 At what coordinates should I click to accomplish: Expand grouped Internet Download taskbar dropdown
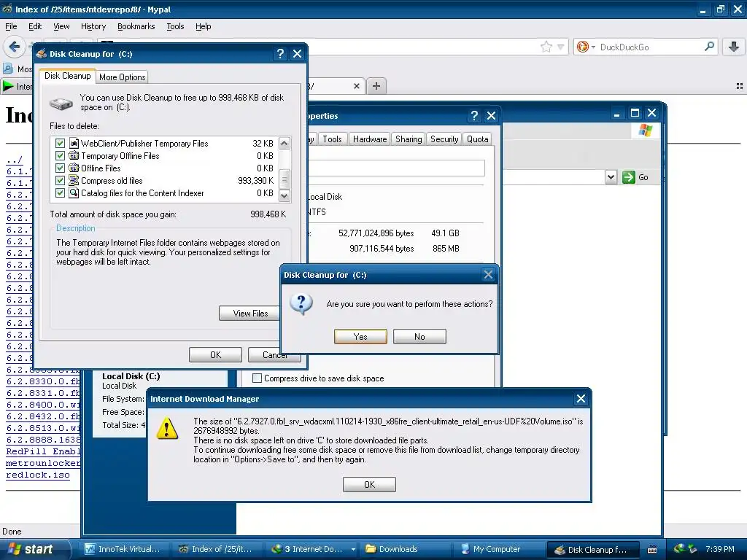353,549
